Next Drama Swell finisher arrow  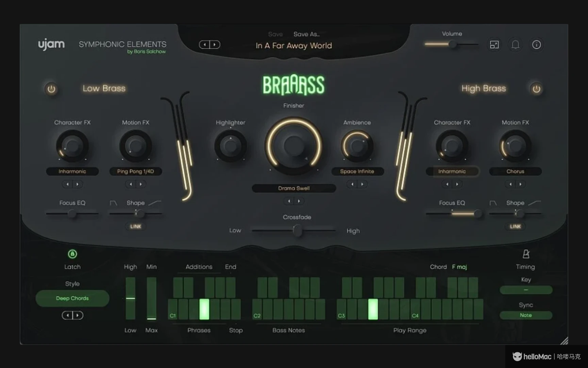point(299,201)
